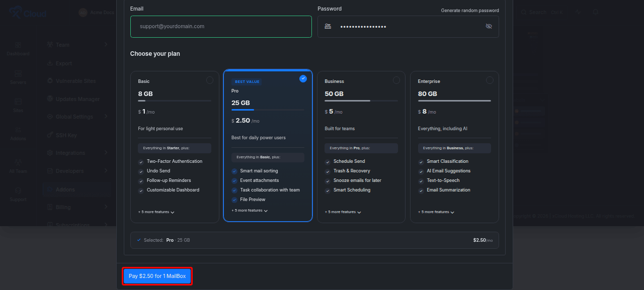The width and height of the screenshot is (644, 290).
Task: Open Servers in the dimmed left rail
Action: click(18, 77)
